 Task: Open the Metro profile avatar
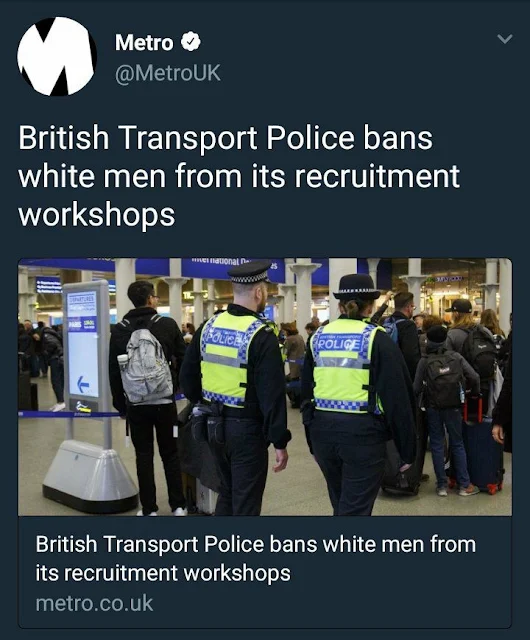pyautogui.click(x=57, y=56)
